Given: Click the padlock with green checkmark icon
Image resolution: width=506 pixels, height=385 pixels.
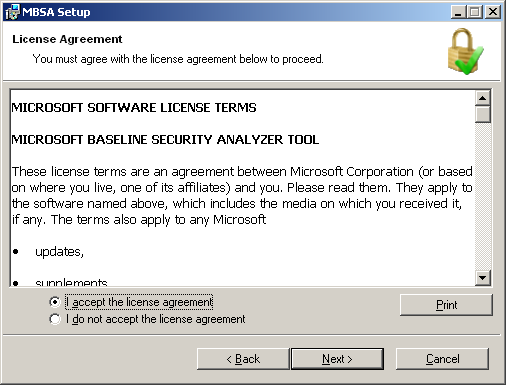Looking at the screenshot, I should pyautogui.click(x=465, y=51).
